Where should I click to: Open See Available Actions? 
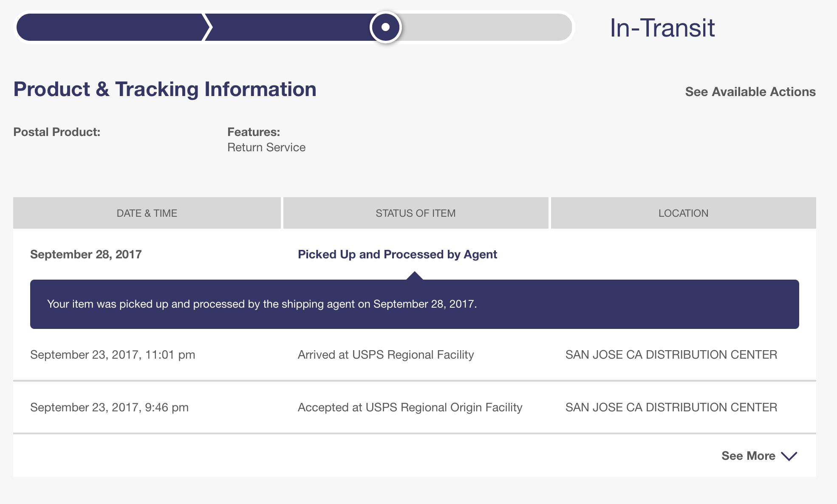(x=750, y=92)
